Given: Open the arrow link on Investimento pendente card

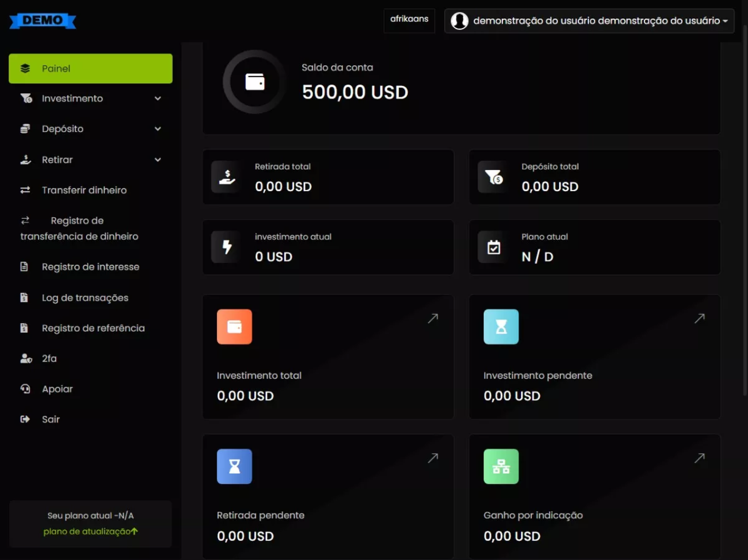Looking at the screenshot, I should tap(699, 318).
